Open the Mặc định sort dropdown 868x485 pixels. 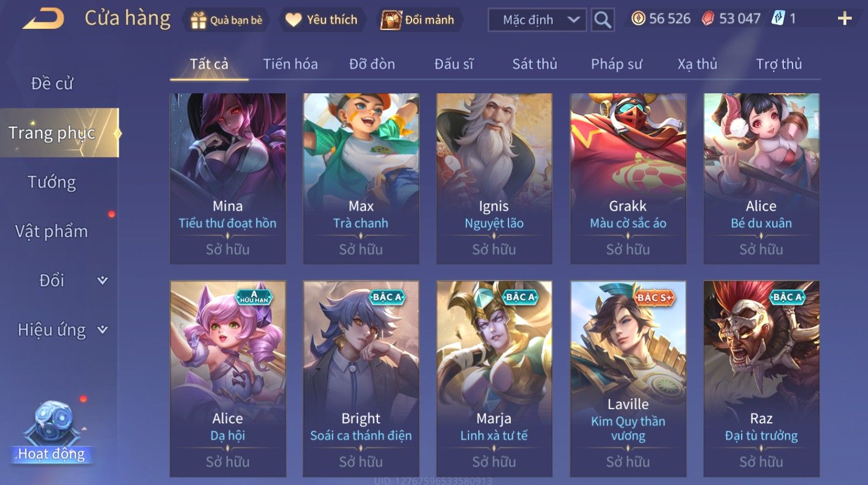coord(537,20)
